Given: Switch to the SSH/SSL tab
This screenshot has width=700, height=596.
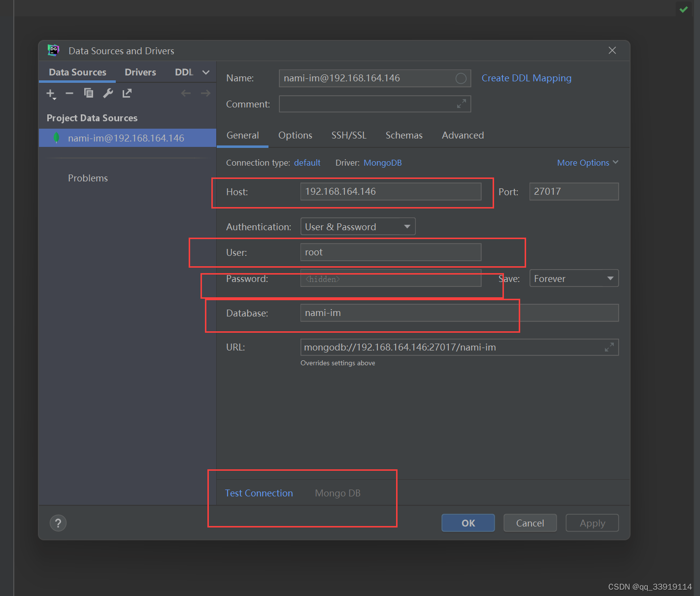Looking at the screenshot, I should click(349, 135).
